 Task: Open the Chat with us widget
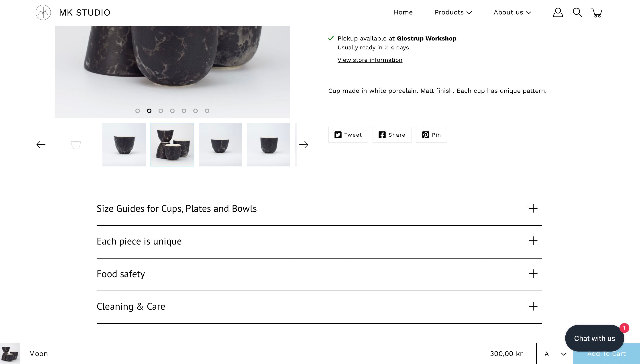(x=594, y=338)
